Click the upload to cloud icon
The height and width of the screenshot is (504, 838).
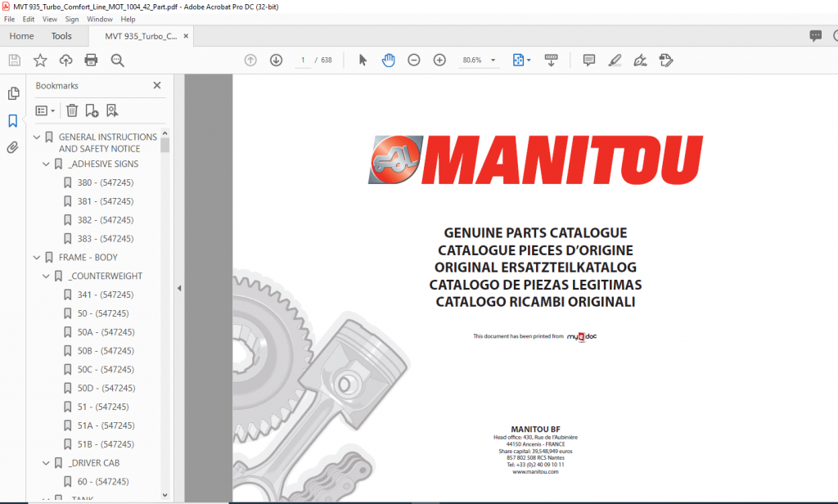(x=65, y=60)
